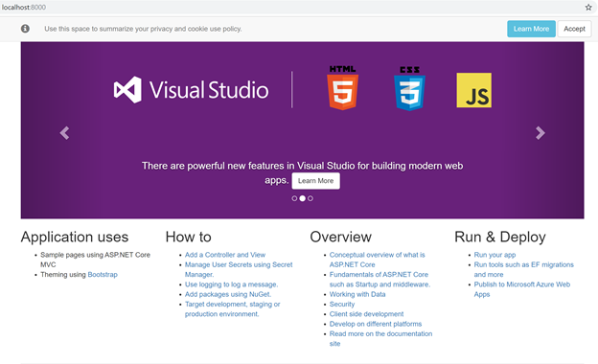Screen dimensions: 598x364
Task: Click the previous slide chevron arrow
Action: tap(64, 133)
